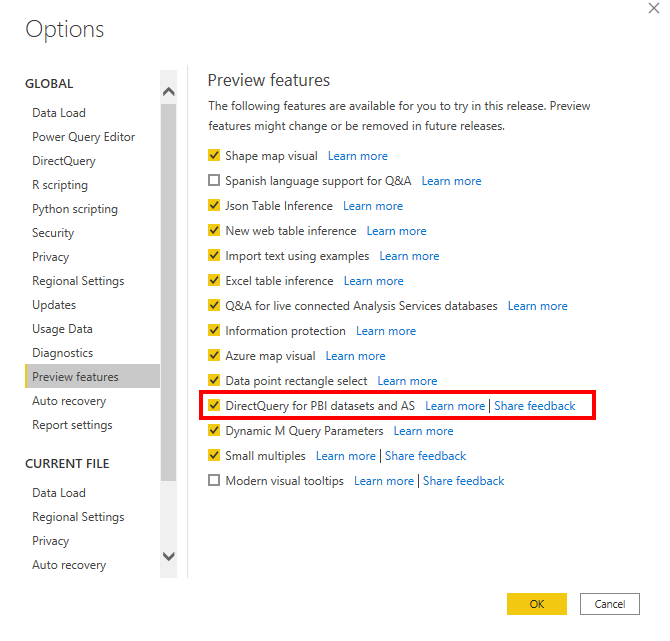Open Current File Auto recovery
The image size is (670, 641).
click(69, 565)
